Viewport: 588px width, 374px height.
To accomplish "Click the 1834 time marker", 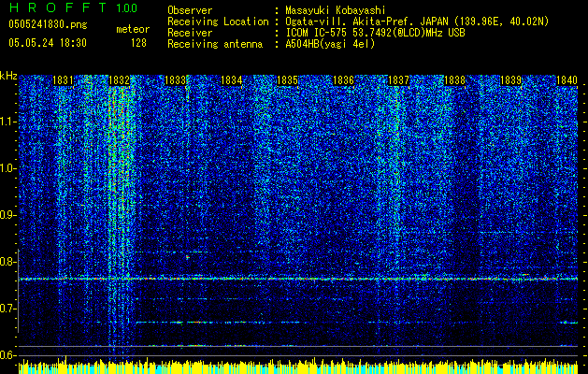I will pos(231,80).
